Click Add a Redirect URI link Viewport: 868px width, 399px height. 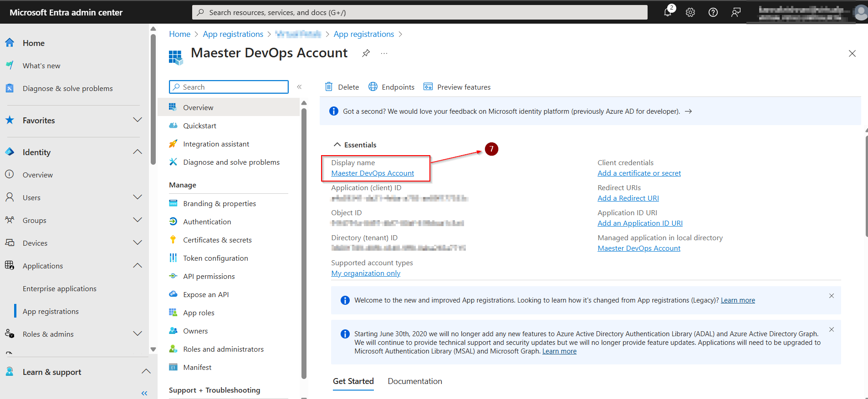pos(628,198)
